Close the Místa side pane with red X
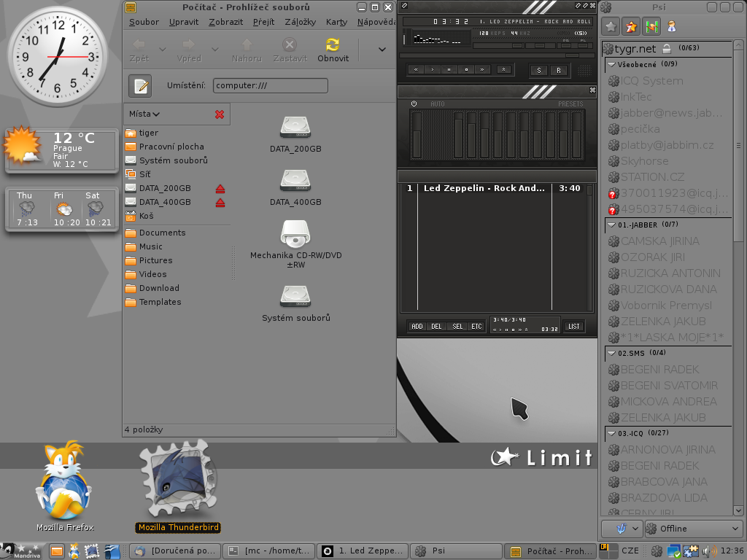This screenshot has height=560, width=747. pos(220,114)
